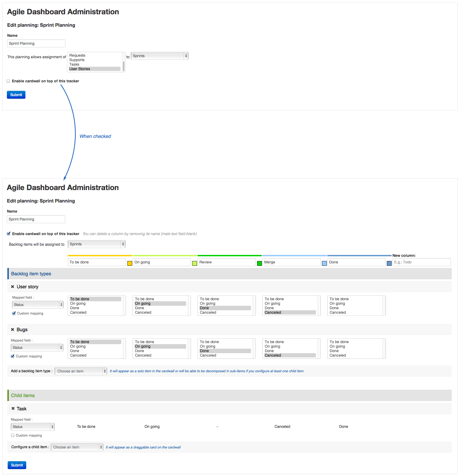Click the orange color square for To be done

point(130,263)
